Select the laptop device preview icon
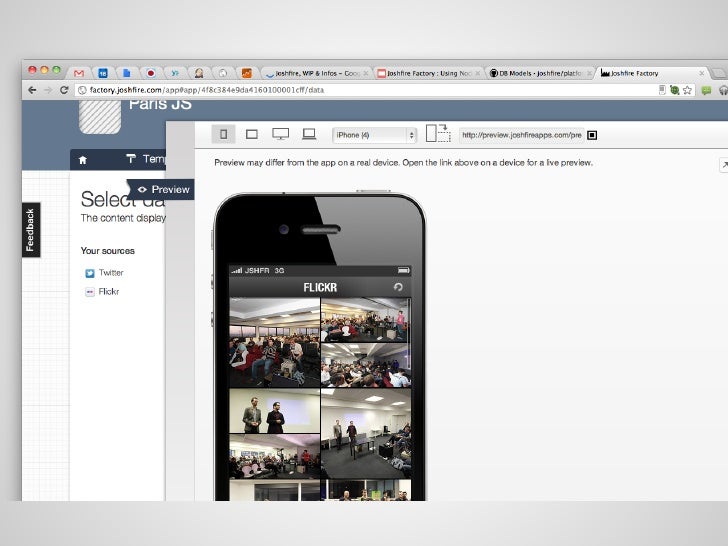This screenshot has height=546, width=728. tap(309, 134)
